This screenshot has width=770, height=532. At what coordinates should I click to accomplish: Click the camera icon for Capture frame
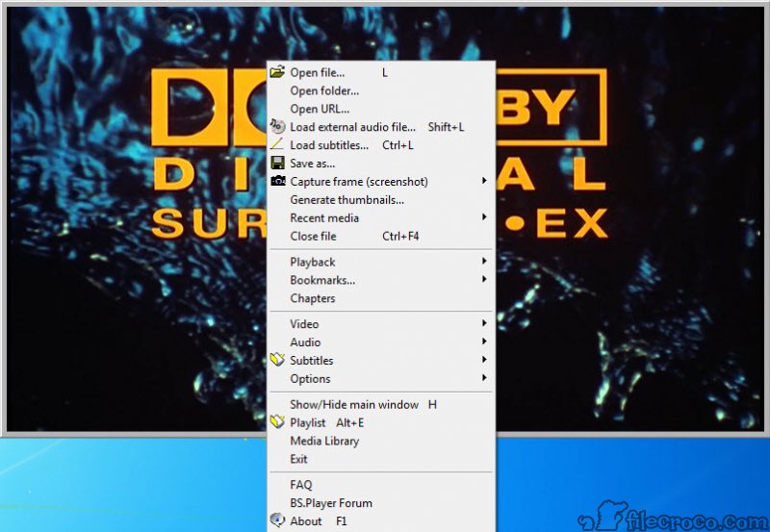(277, 182)
